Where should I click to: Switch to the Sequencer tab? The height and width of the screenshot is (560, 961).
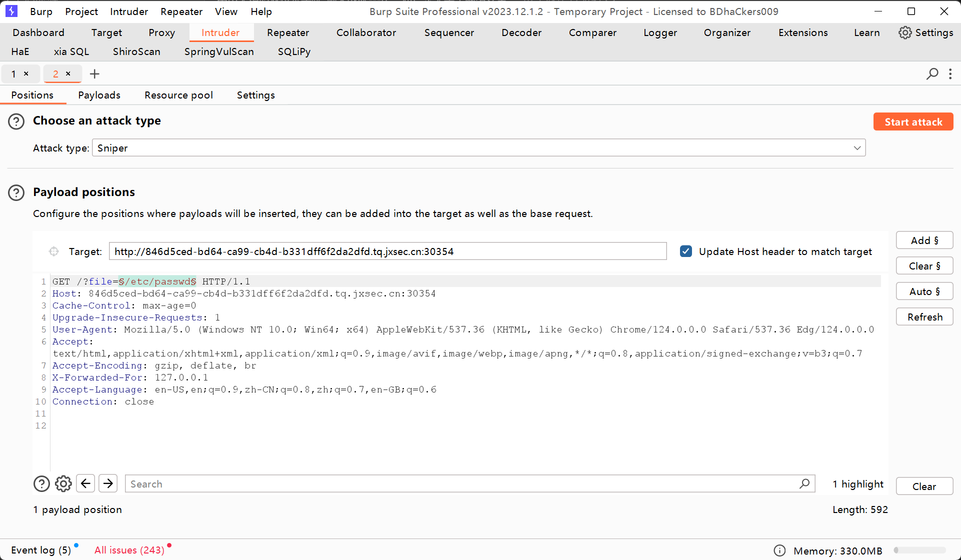coord(449,32)
